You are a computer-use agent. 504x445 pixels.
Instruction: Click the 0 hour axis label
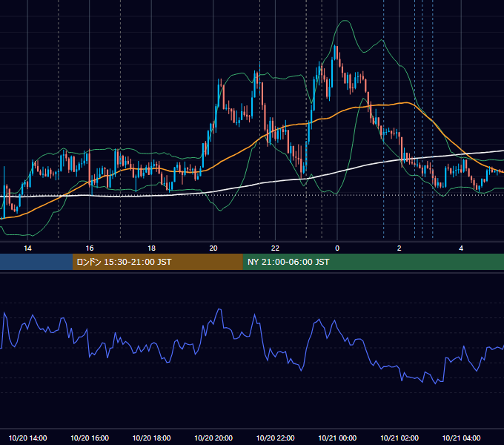[x=337, y=248]
